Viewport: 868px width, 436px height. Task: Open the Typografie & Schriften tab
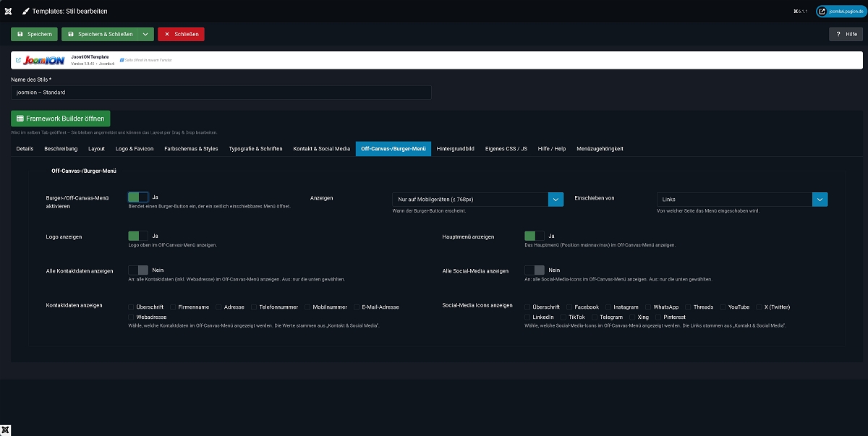tap(255, 149)
